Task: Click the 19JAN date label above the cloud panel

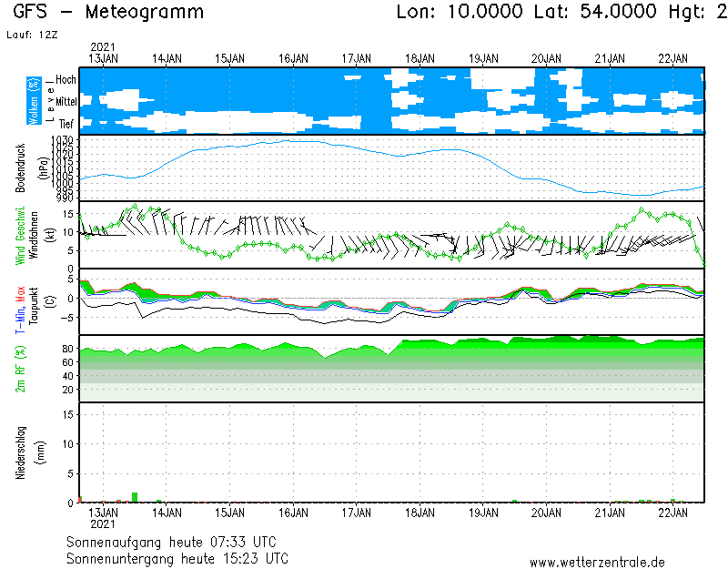Action: (x=483, y=58)
